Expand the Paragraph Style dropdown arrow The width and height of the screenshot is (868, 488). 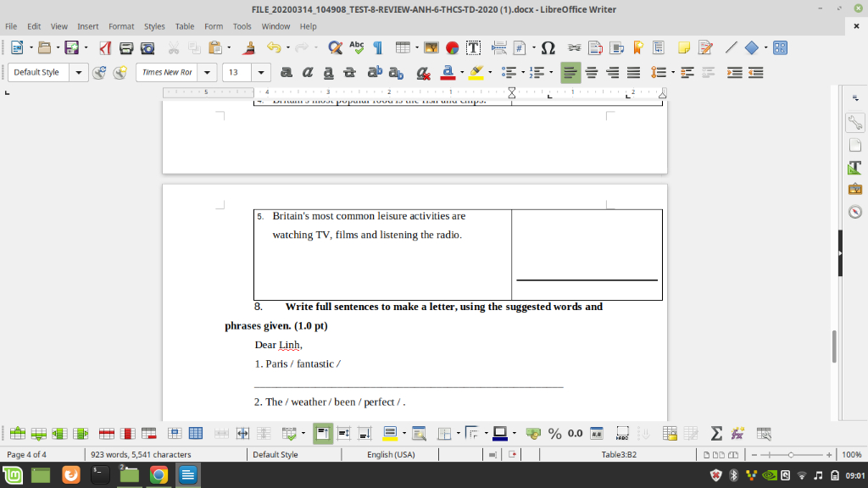point(79,73)
